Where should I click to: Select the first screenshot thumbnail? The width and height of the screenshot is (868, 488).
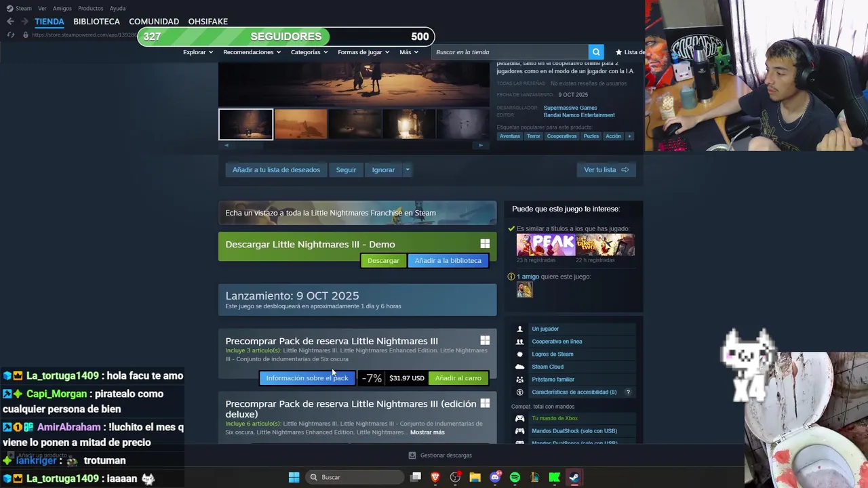(x=245, y=124)
